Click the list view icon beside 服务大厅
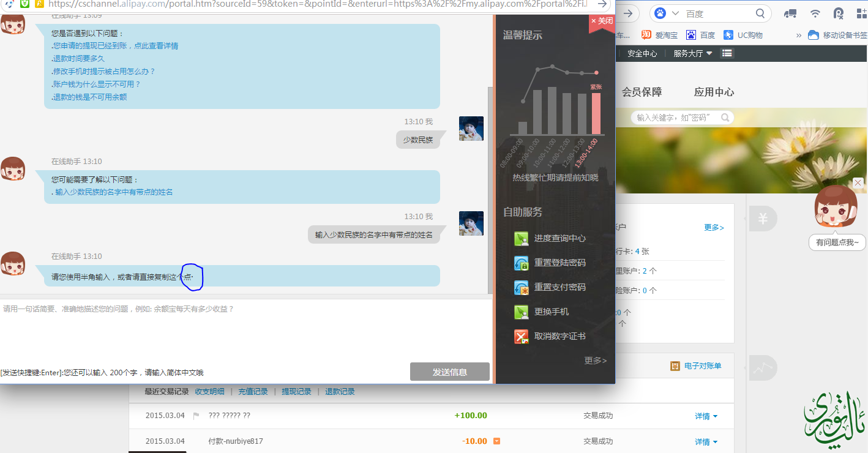868x453 pixels. coord(727,53)
